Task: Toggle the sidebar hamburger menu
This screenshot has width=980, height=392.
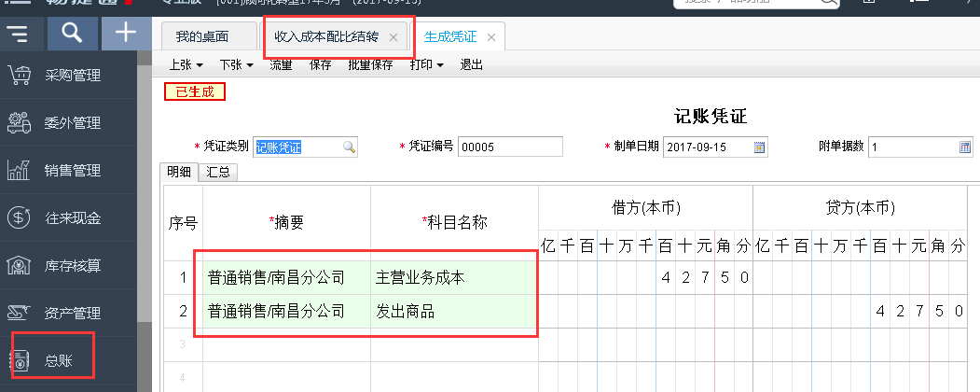Action: [x=20, y=34]
